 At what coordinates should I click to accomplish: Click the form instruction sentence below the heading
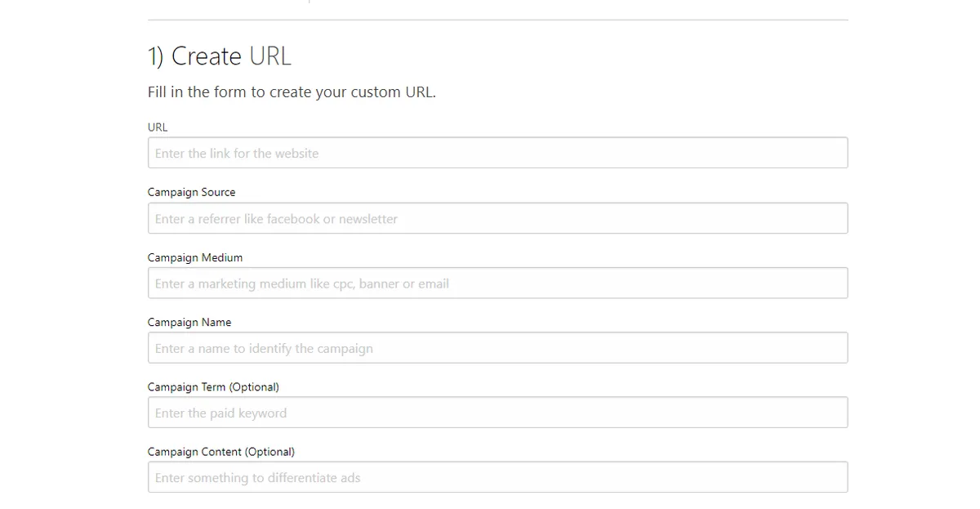tap(292, 92)
